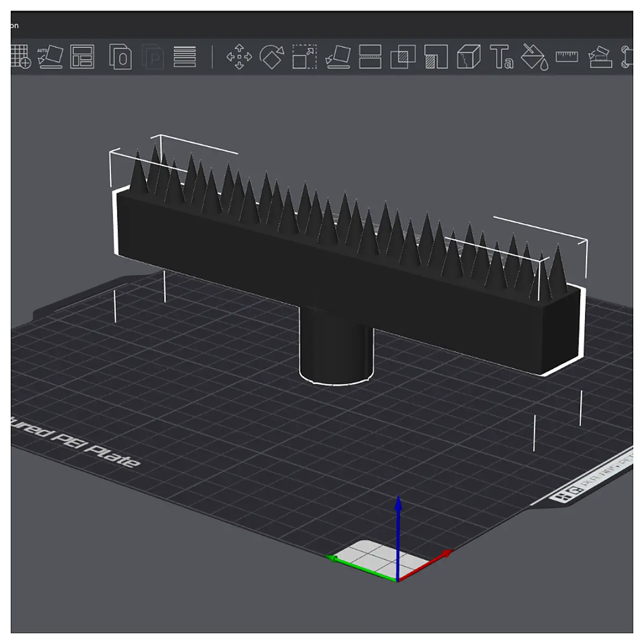
Task: Click the greyed-out Split to Parts icon
Action: point(152,56)
